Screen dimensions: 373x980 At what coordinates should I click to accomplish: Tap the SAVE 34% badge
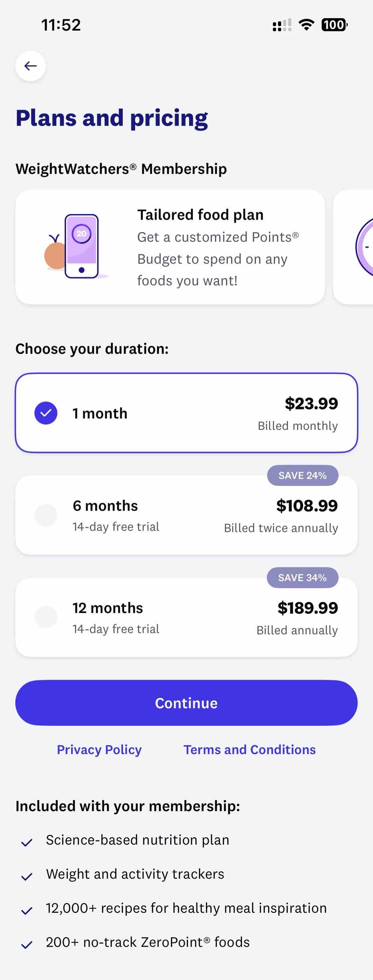(x=303, y=578)
